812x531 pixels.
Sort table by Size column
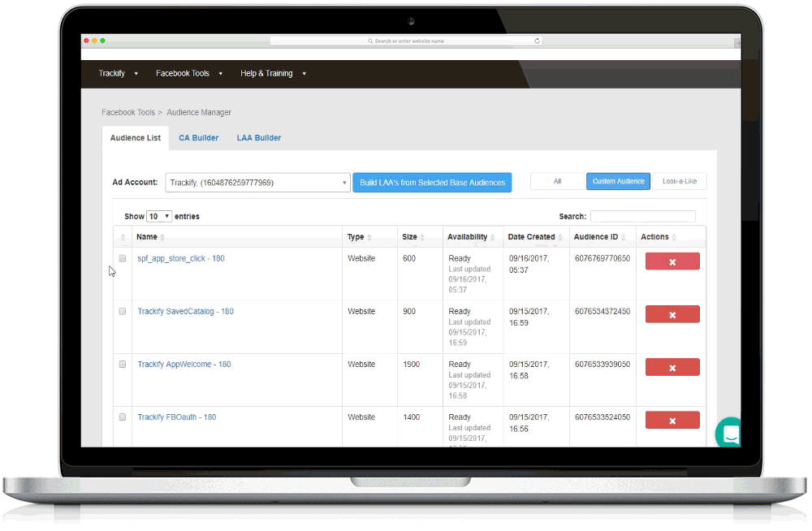tap(413, 237)
